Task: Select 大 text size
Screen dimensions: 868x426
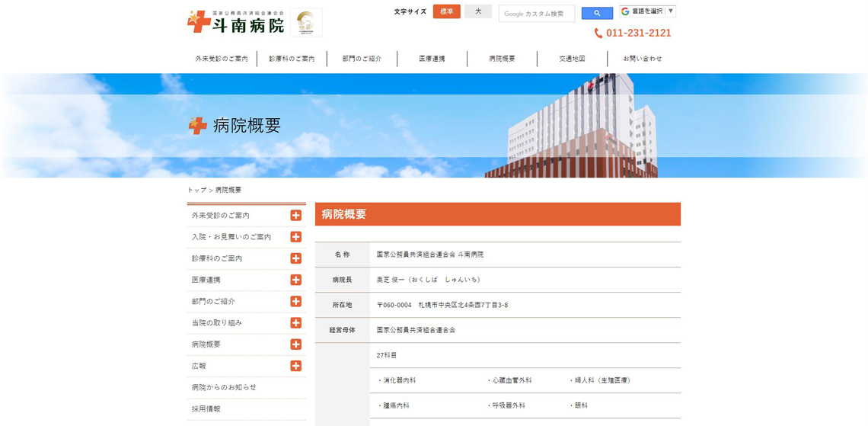Action: coord(478,11)
